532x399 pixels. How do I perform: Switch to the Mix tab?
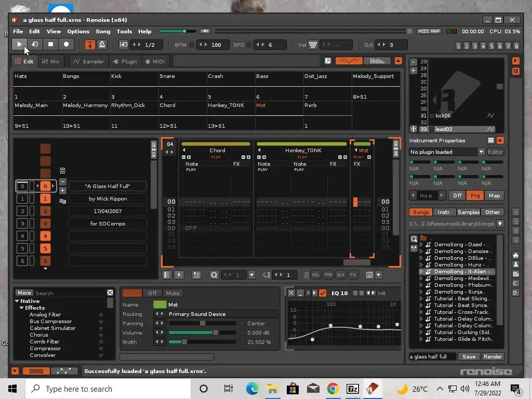(50, 61)
